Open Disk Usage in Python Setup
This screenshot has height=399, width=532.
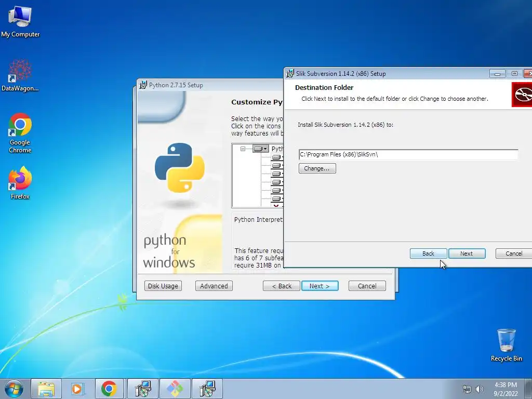(x=163, y=286)
